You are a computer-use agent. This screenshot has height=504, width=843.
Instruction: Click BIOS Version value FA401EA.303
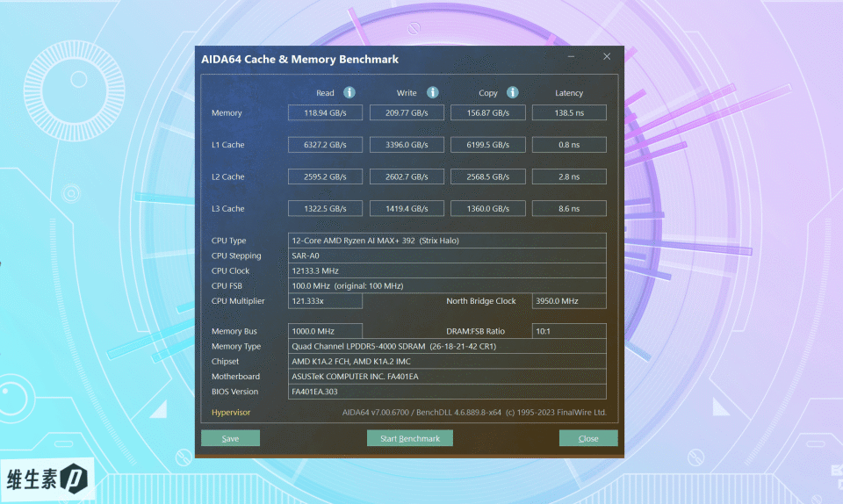pos(447,391)
